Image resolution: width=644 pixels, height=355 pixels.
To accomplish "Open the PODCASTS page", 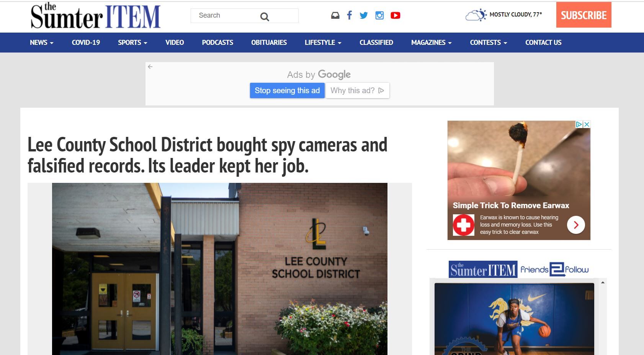I will (217, 43).
